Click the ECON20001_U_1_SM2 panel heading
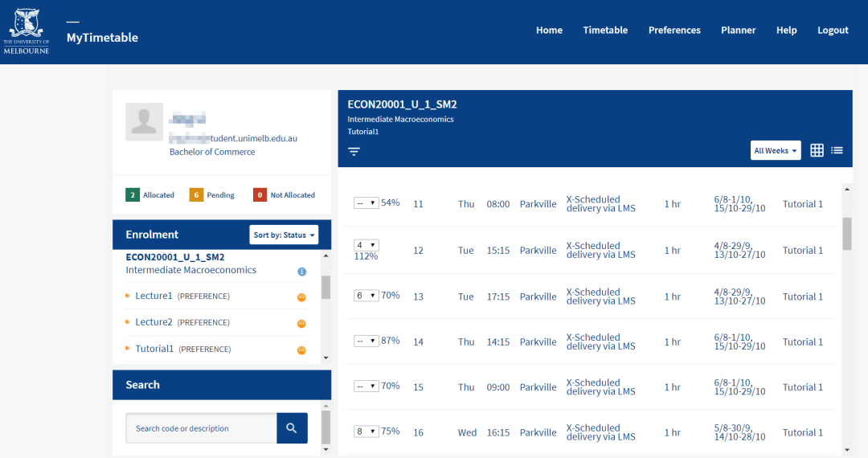 coord(403,104)
